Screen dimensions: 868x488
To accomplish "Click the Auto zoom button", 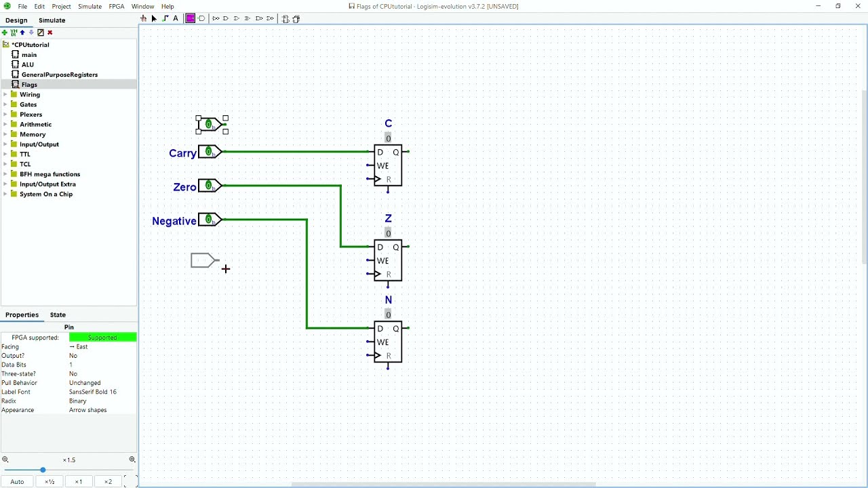I will coord(17,481).
